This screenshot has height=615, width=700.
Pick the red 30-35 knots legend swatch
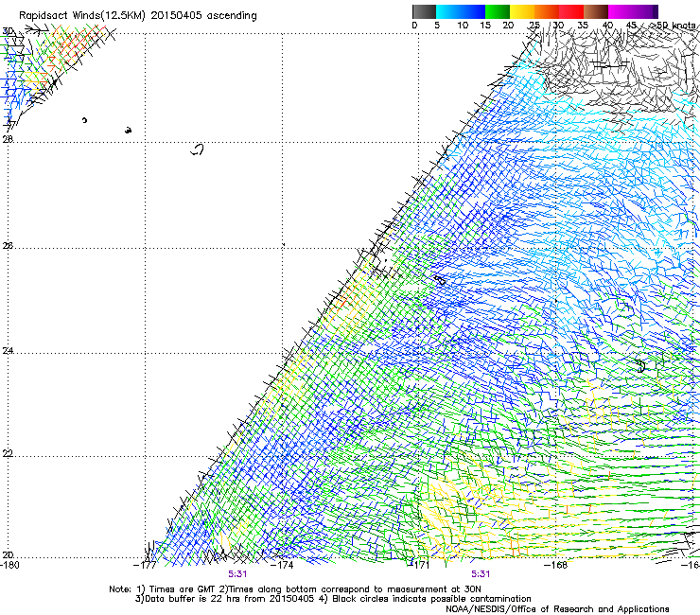pyautogui.click(x=571, y=11)
